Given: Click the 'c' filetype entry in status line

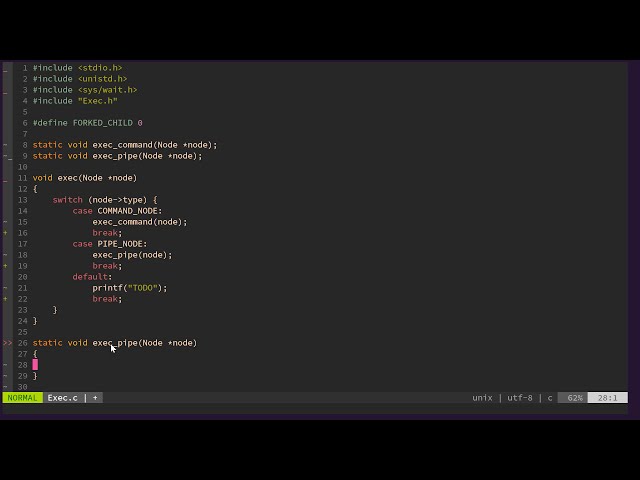Looking at the screenshot, I should click(x=550, y=398).
